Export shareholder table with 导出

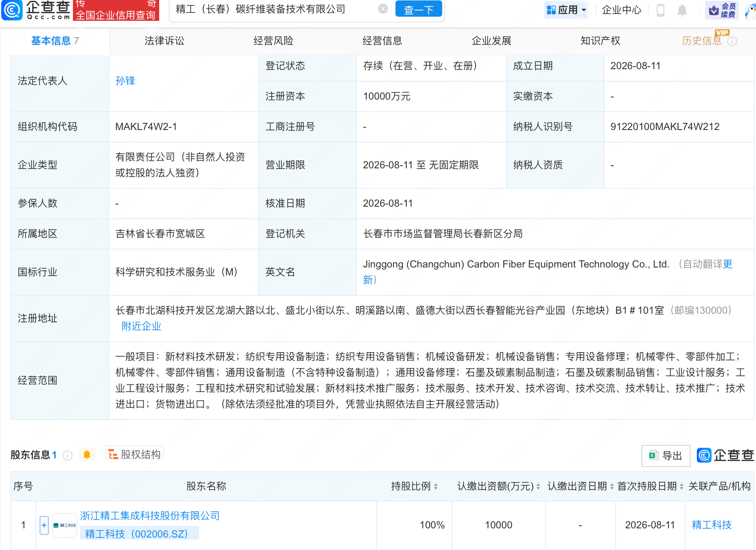[x=666, y=456]
